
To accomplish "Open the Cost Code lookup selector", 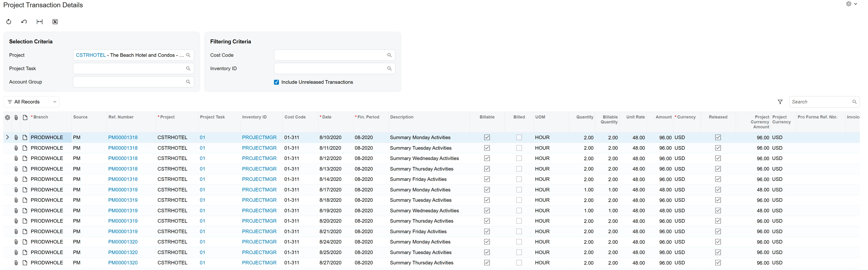I will pos(389,55).
